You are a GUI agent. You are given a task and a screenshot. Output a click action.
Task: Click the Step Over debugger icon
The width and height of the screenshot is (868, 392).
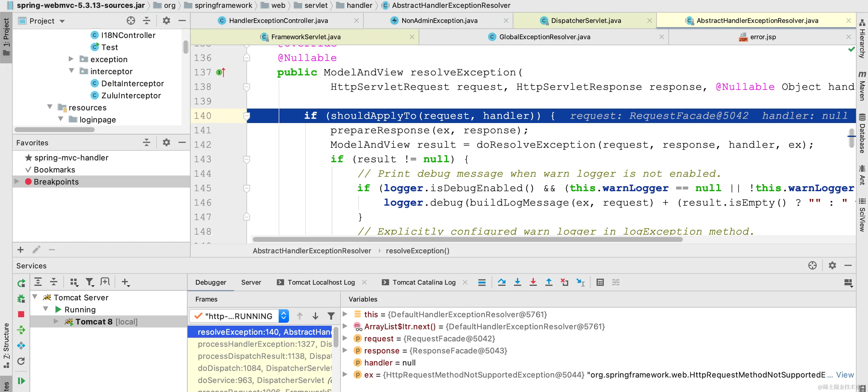[x=501, y=282]
